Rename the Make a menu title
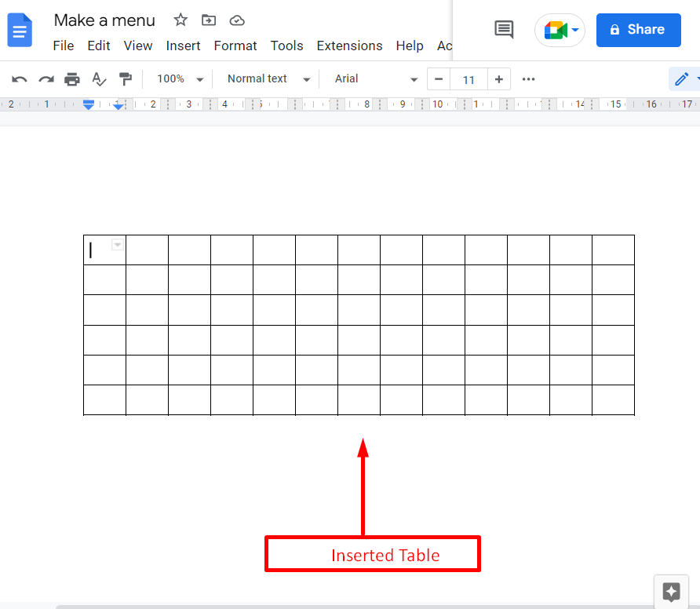Viewport: 700px width, 609px height. 104,20
